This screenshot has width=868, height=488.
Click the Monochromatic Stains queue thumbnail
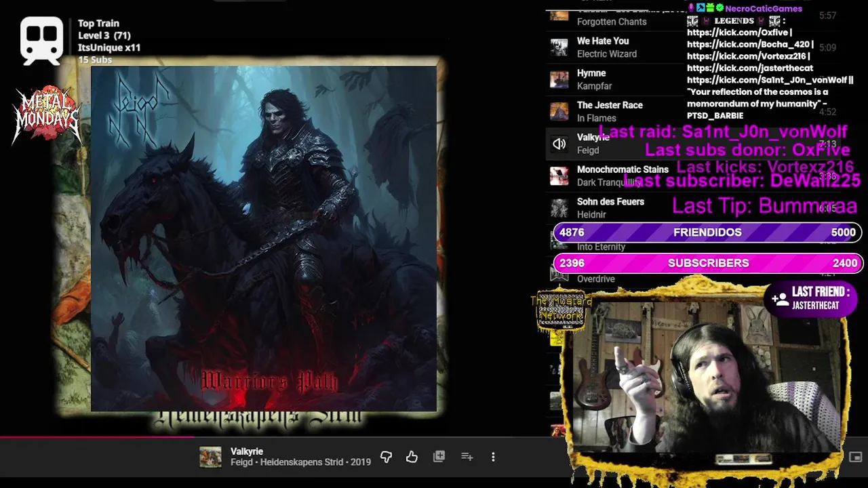[x=559, y=176]
